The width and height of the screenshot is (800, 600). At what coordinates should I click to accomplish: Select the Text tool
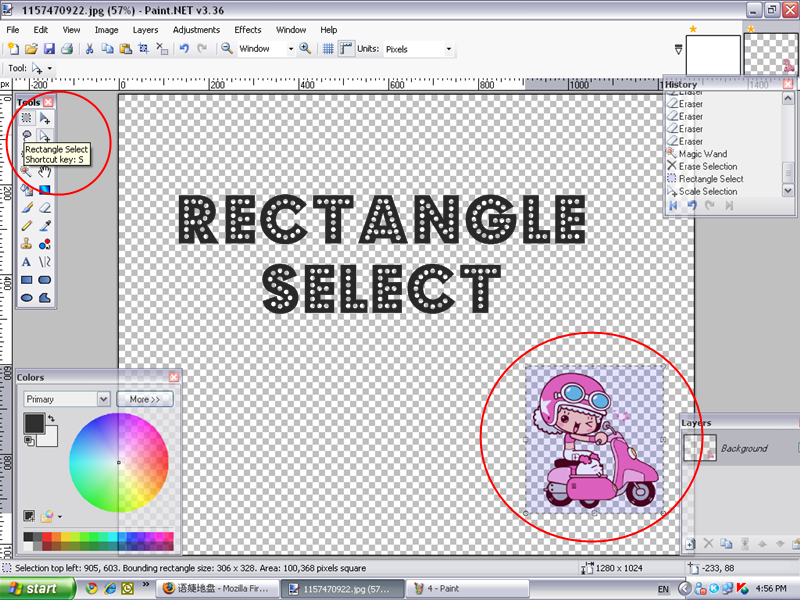pos(27,262)
